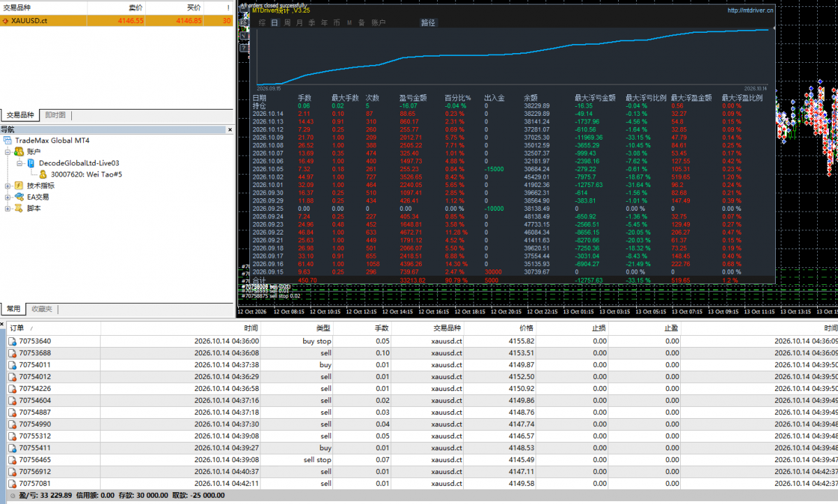The width and height of the screenshot is (838, 504).
Task: Expand the 脚本 scripts tree node
Action: click(x=8, y=208)
